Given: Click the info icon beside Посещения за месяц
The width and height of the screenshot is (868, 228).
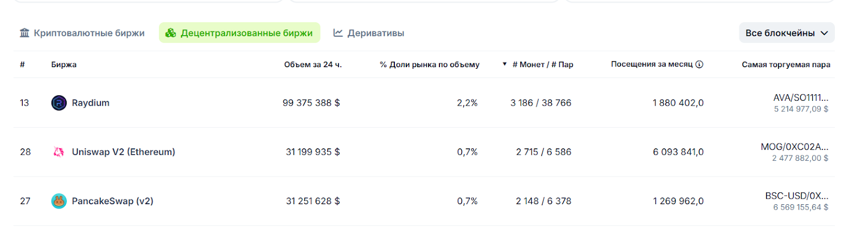Looking at the screenshot, I should tap(699, 64).
